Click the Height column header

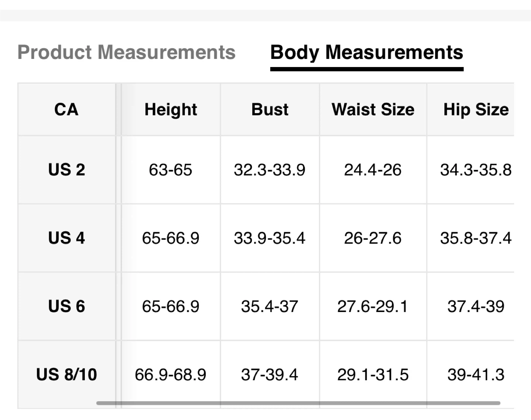tap(171, 109)
